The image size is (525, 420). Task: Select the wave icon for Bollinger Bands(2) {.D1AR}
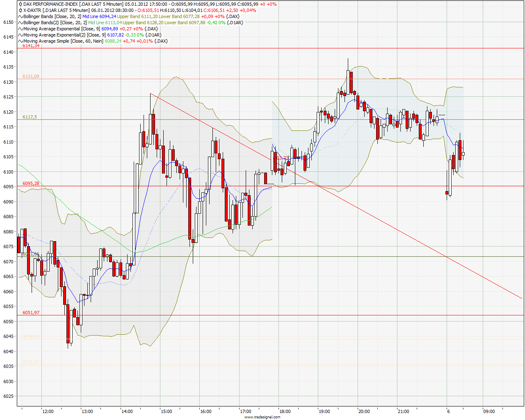19,23
